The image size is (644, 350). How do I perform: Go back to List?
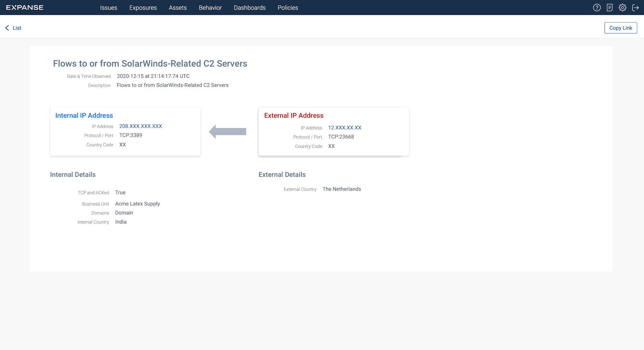17,28
